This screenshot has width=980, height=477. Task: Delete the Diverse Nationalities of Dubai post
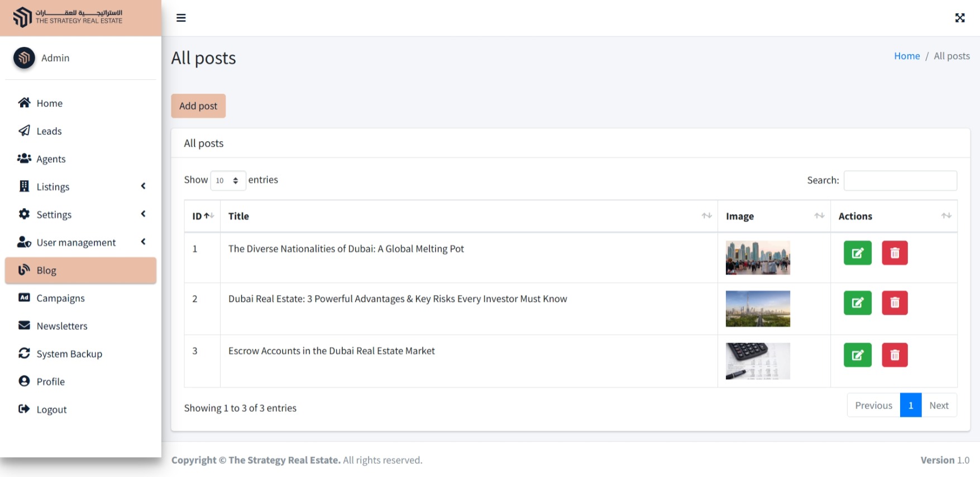[895, 253]
